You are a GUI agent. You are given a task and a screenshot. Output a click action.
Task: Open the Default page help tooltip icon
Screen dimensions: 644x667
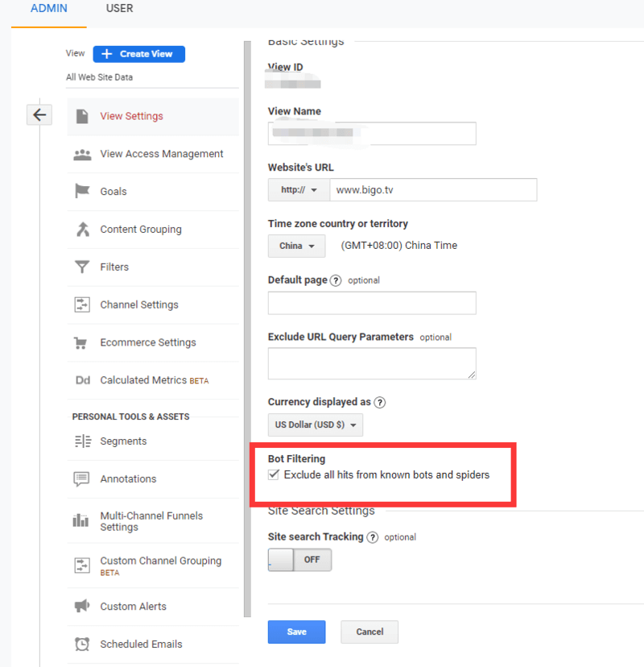pyautogui.click(x=336, y=280)
